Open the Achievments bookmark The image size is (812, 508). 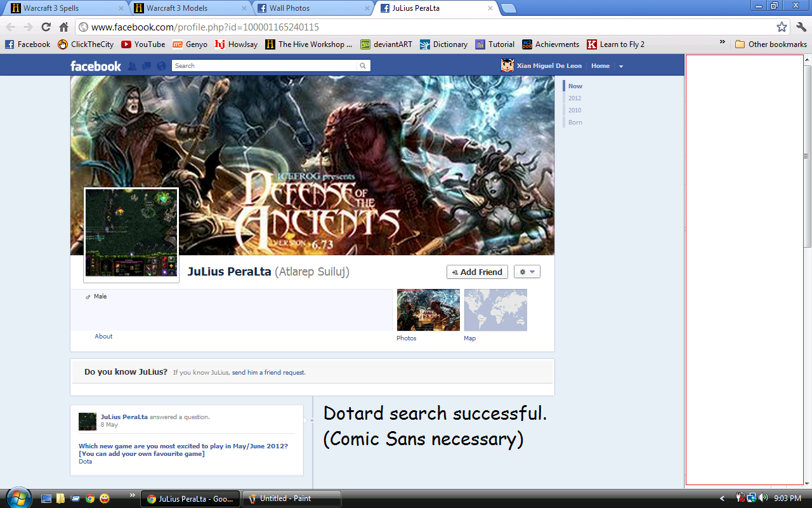pos(551,44)
